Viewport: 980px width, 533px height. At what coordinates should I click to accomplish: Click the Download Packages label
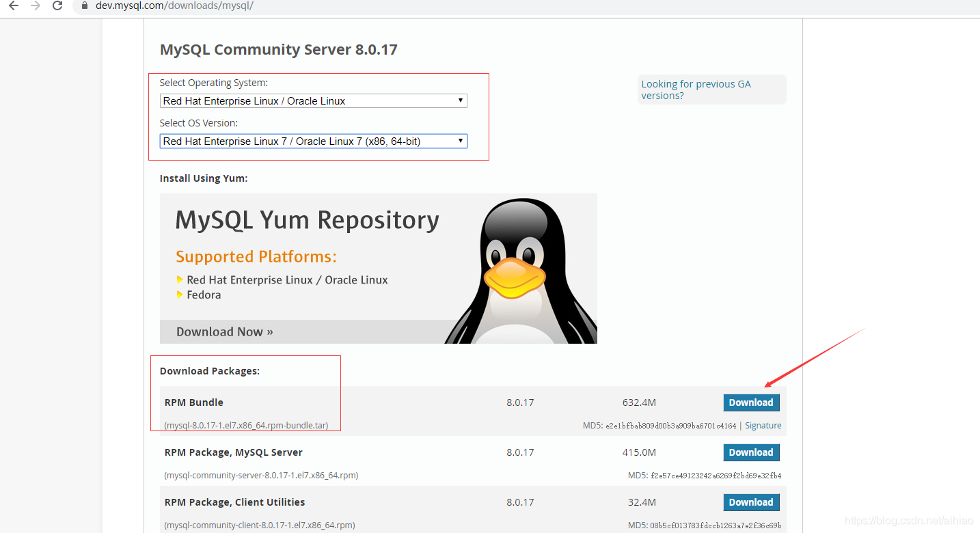pos(210,371)
